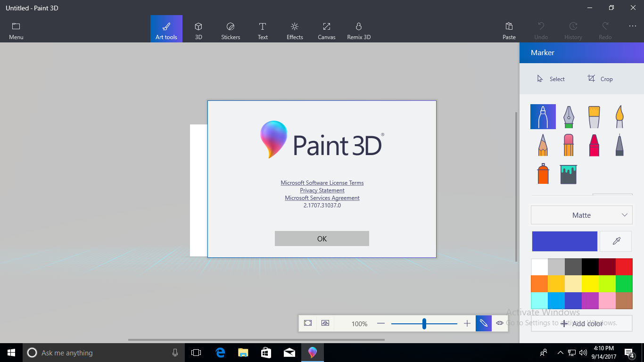Expand the Matte material dropdown
The height and width of the screenshot is (362, 644).
(x=582, y=215)
